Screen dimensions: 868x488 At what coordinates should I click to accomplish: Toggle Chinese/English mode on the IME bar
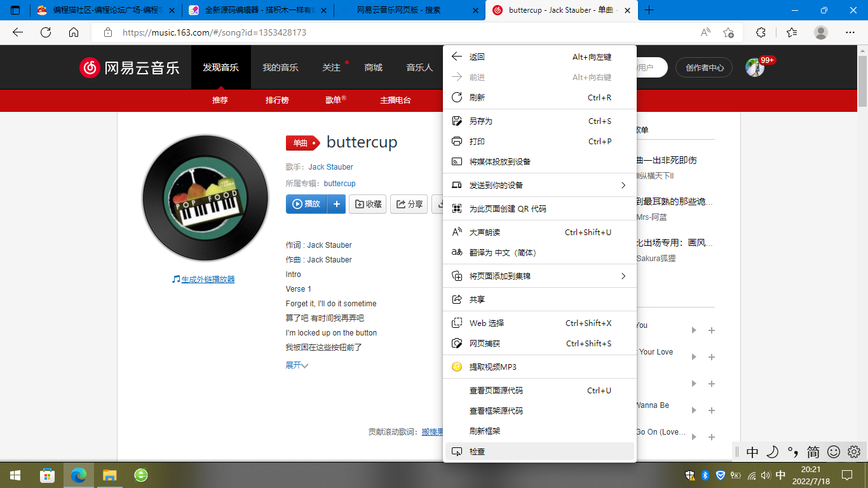(x=752, y=452)
